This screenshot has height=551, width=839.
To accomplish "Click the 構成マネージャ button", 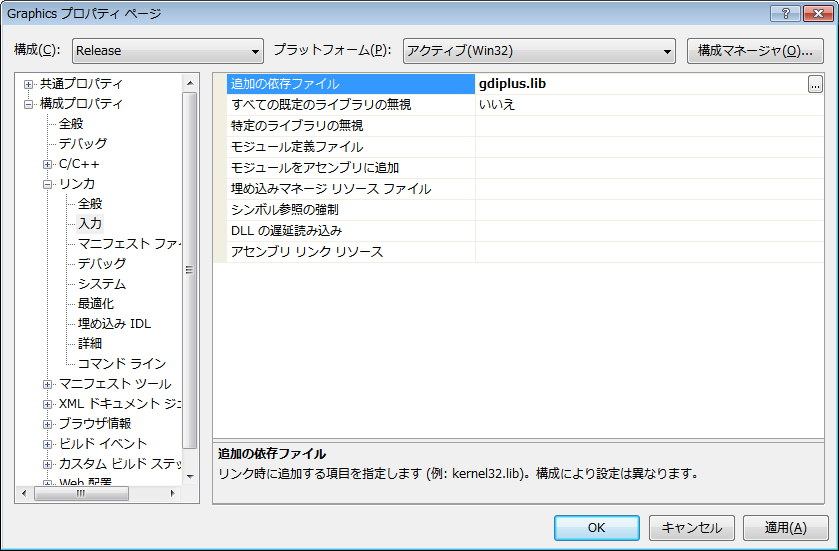I will (755, 51).
